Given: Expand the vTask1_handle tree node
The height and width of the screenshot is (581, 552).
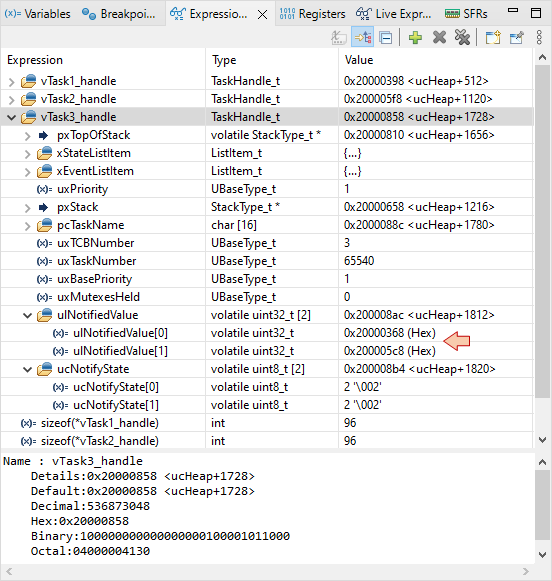Looking at the screenshot, I should point(11,82).
